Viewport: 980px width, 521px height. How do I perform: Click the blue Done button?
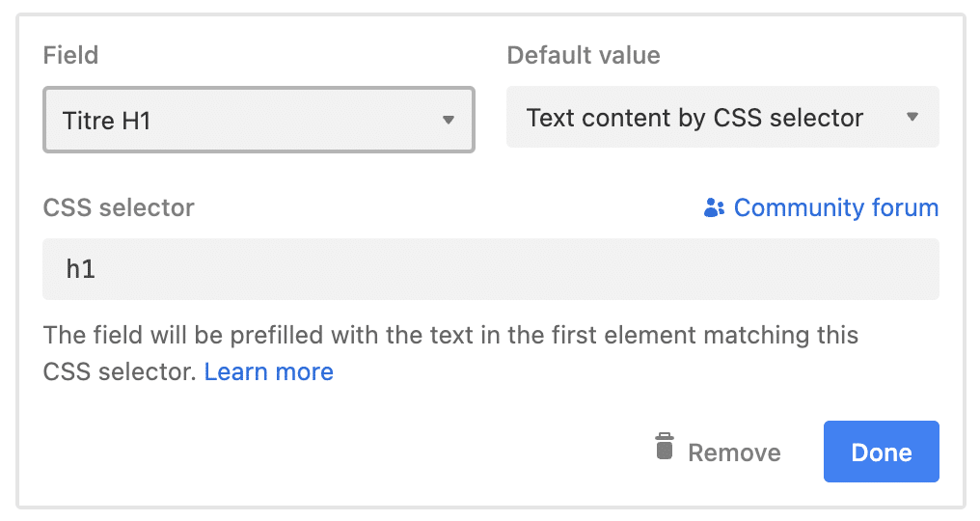pos(882,452)
